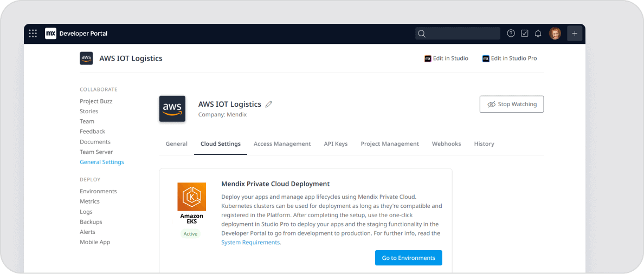The image size is (644, 274).
Task: Open the help question mark icon
Action: coord(511,34)
